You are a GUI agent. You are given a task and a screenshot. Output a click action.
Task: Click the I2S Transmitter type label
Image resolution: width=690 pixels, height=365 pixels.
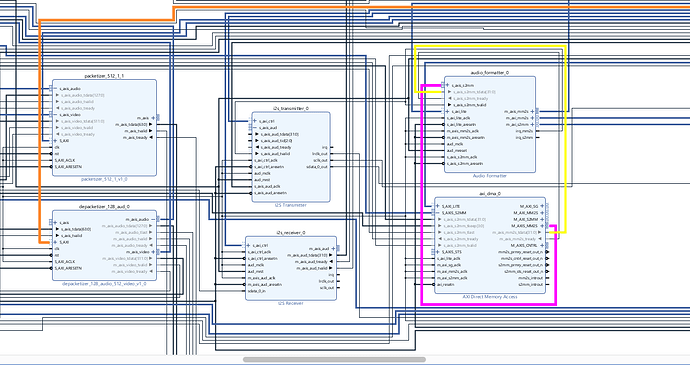pyautogui.click(x=291, y=206)
